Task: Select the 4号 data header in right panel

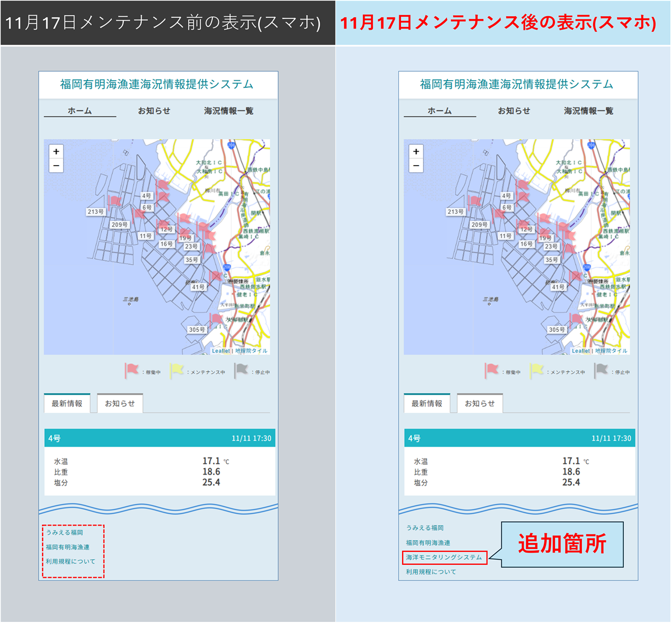Action: (x=519, y=438)
